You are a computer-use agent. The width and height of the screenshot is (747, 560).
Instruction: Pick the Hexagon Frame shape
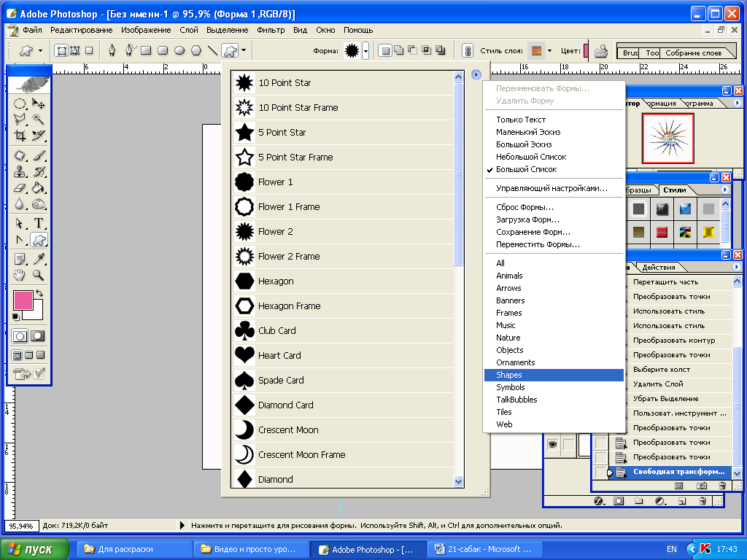tap(343, 306)
